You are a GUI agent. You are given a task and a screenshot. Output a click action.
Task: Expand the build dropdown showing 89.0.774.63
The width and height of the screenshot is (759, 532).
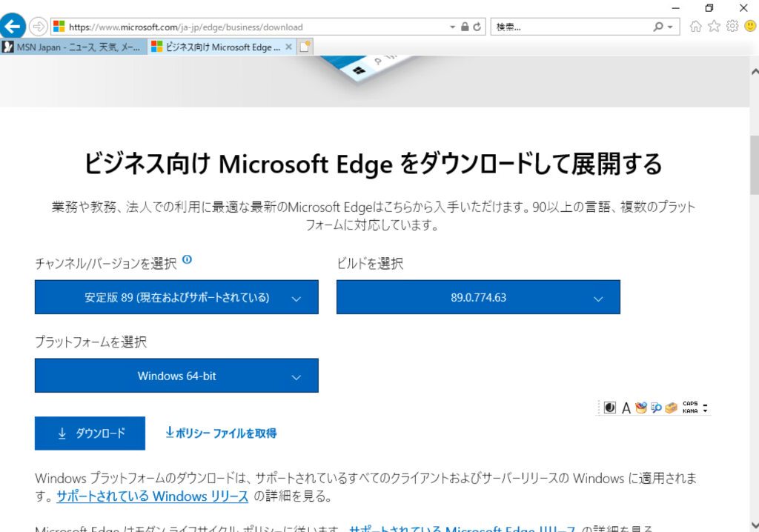point(478,297)
